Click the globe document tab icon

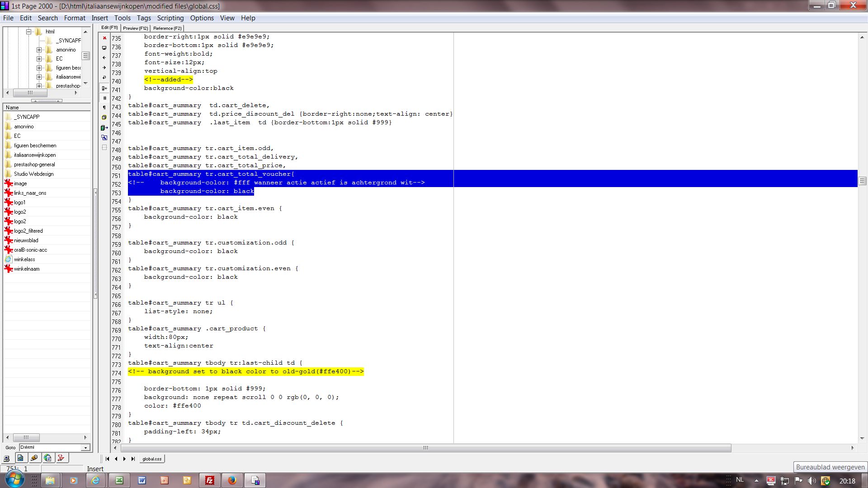(x=47, y=458)
